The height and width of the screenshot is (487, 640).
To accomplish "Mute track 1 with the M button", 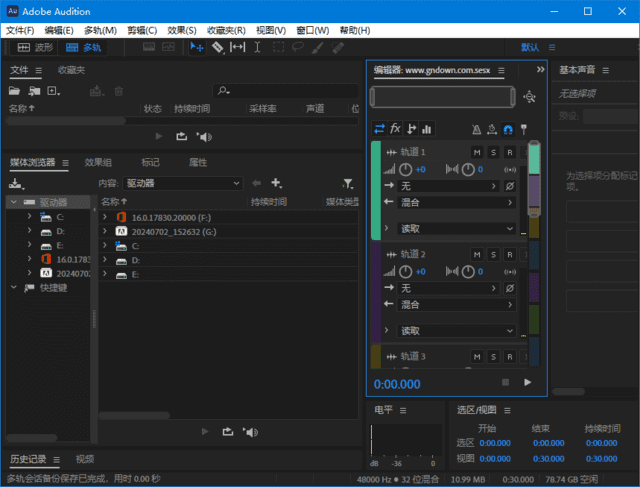I will pos(477,152).
